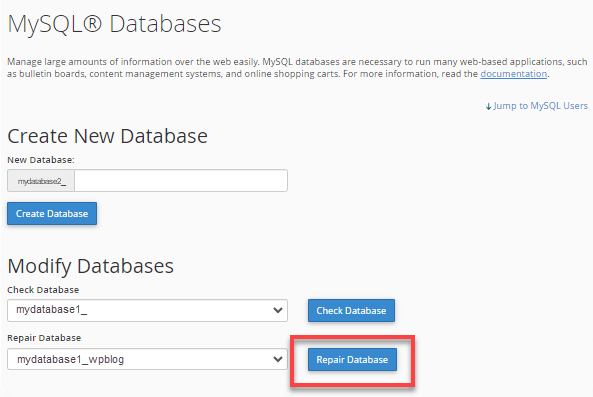Click the Repair Database button
This screenshot has width=593, height=397.
coord(352,360)
